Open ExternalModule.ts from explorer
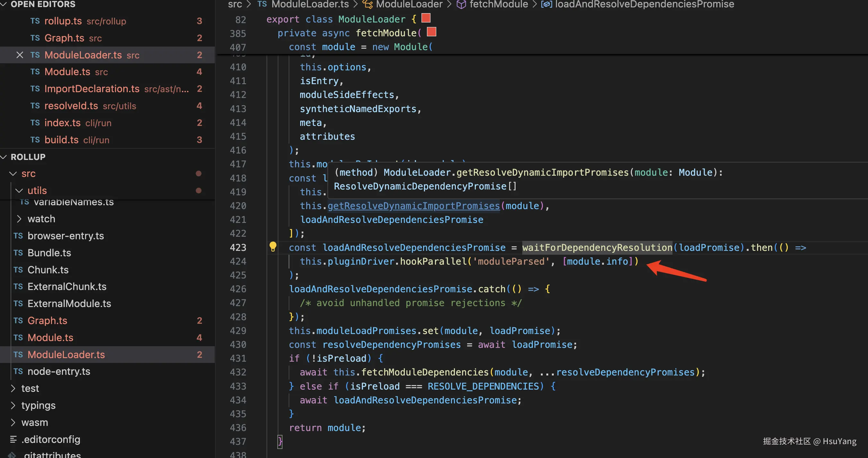 [x=69, y=304]
